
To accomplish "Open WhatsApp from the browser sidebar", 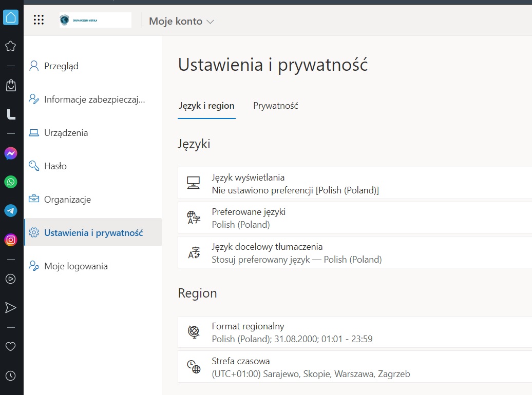I will tap(11, 182).
